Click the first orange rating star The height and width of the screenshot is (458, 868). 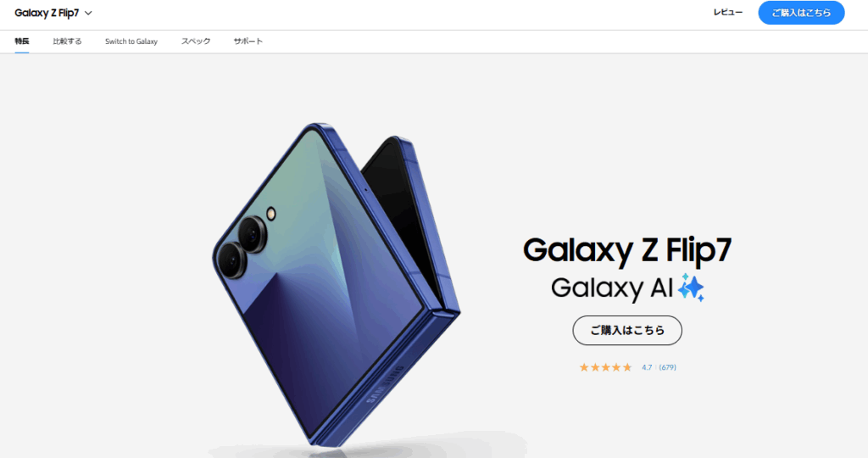click(584, 367)
